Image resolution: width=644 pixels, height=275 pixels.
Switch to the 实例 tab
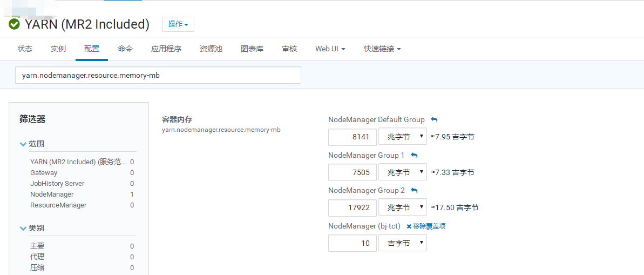58,49
